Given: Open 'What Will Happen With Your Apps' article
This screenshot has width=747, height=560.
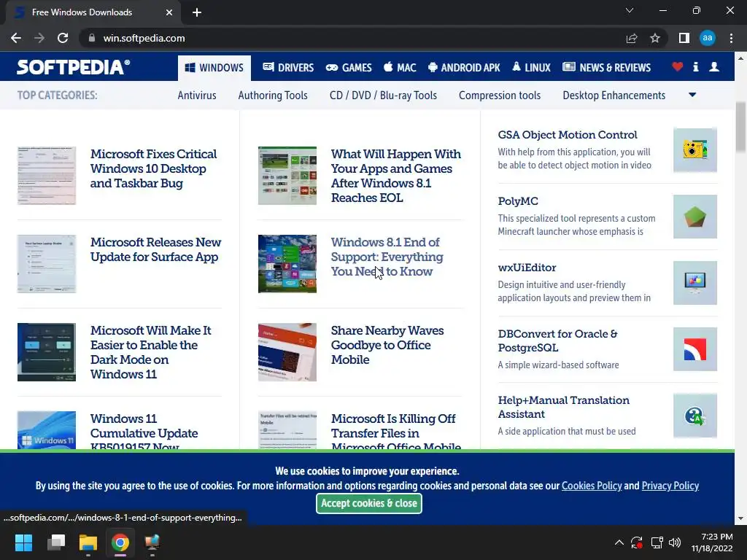Looking at the screenshot, I should (x=396, y=176).
